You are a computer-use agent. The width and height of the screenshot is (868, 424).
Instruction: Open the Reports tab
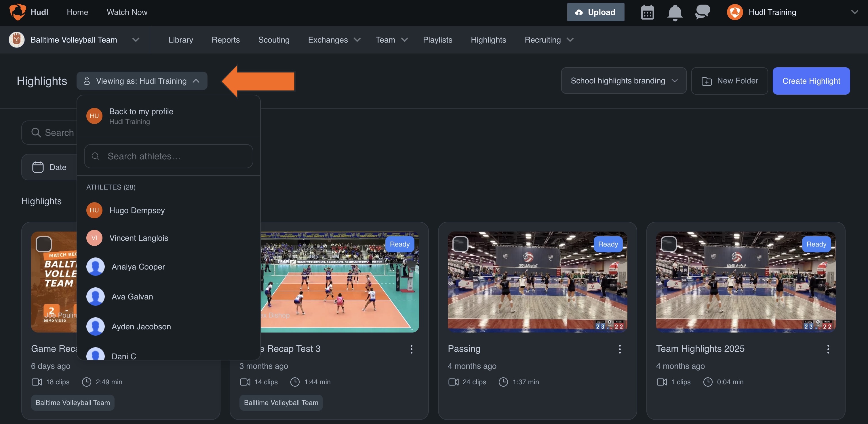(x=225, y=40)
